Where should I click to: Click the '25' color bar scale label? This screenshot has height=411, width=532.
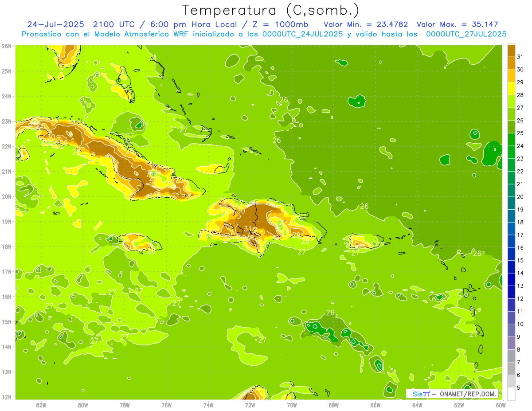pos(520,133)
